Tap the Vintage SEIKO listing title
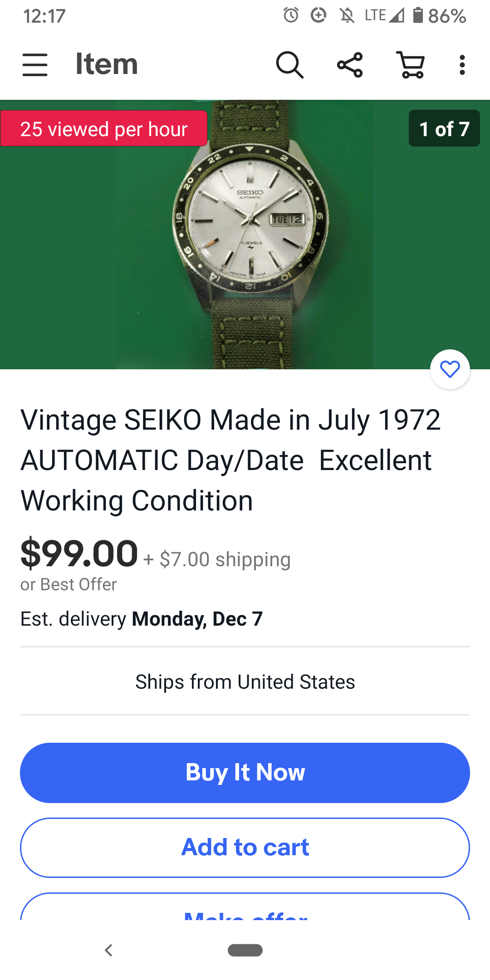 pos(230,460)
